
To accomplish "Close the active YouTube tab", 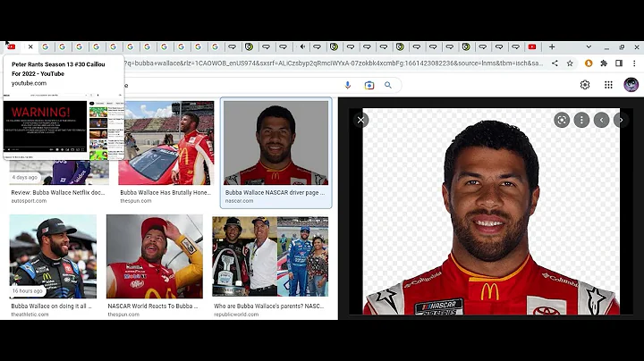I will point(30,46).
